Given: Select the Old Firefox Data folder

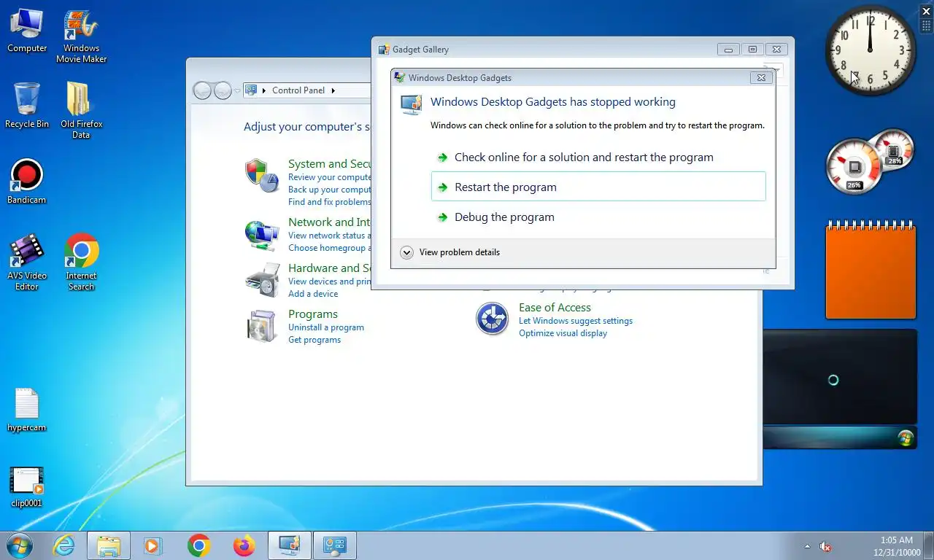Looking at the screenshot, I should pyautogui.click(x=81, y=110).
